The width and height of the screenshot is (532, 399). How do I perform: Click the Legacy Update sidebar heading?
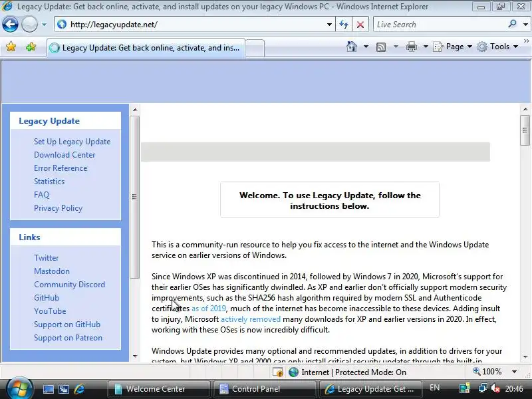pos(49,121)
